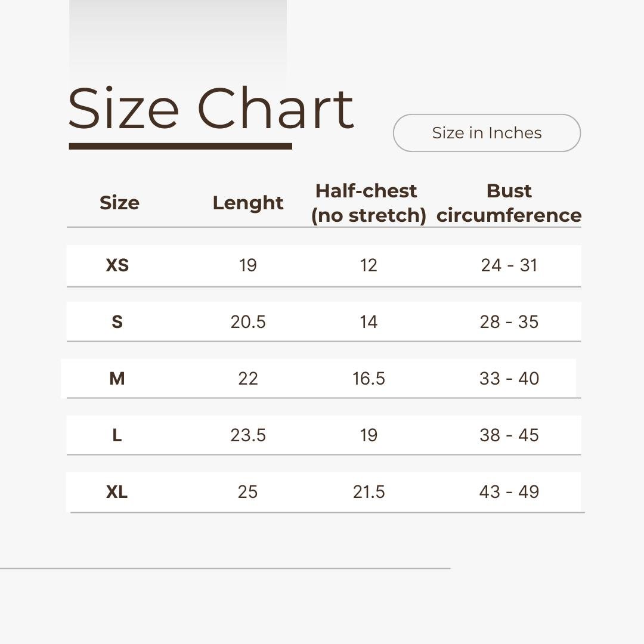Click the Size in Inches pill button

pyautogui.click(x=487, y=132)
